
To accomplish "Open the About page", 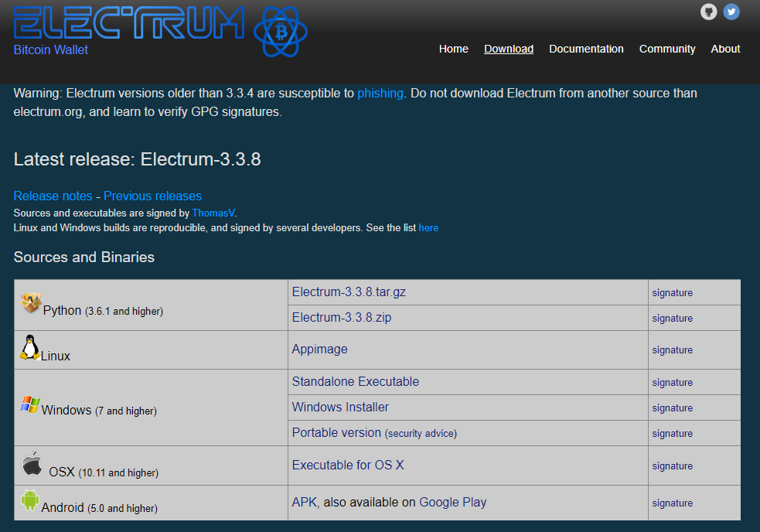I will (725, 49).
